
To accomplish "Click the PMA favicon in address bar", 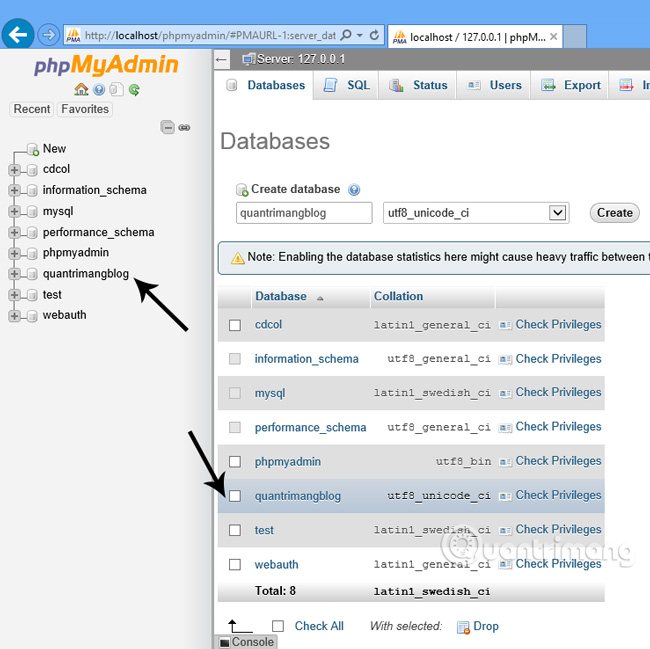I will [73, 35].
